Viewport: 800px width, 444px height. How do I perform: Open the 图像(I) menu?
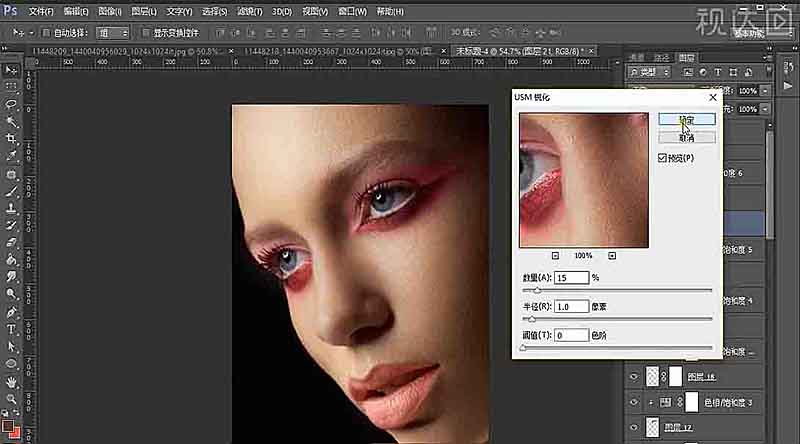(110, 11)
